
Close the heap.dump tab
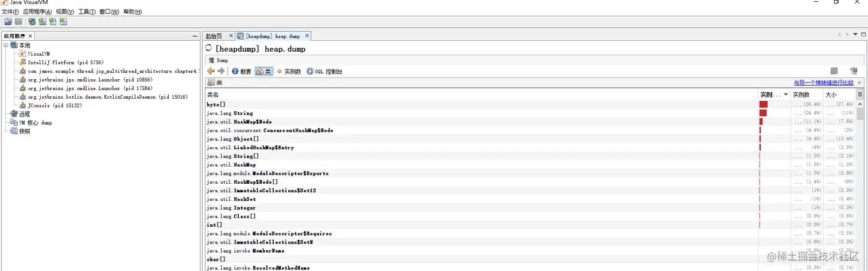coord(307,36)
